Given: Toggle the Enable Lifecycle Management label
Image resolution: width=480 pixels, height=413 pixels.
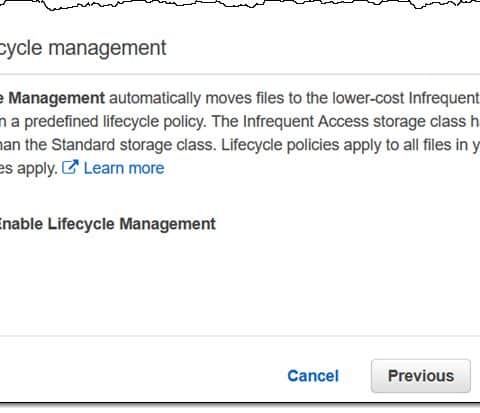Looking at the screenshot, I should 107,224.
